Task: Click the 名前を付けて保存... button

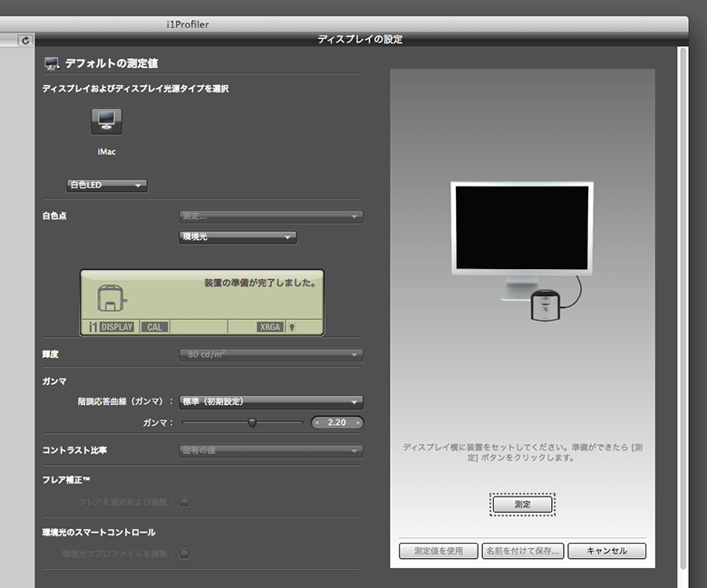Action: point(523,551)
